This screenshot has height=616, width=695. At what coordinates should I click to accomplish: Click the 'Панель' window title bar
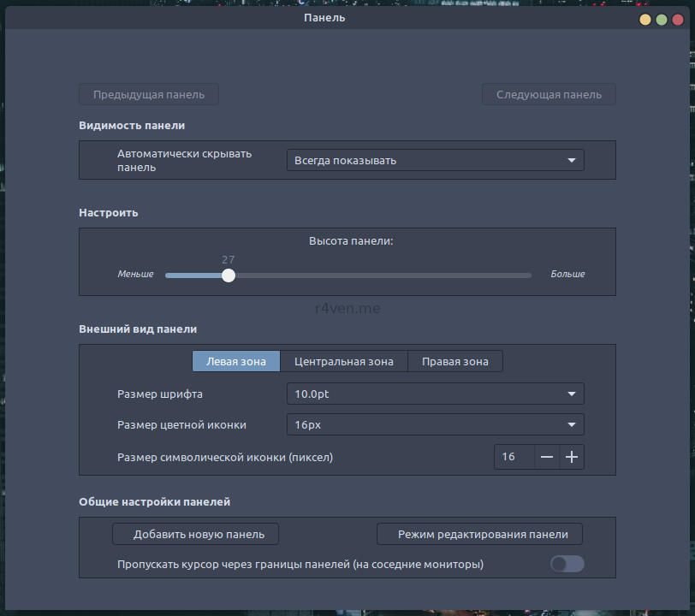click(x=324, y=18)
